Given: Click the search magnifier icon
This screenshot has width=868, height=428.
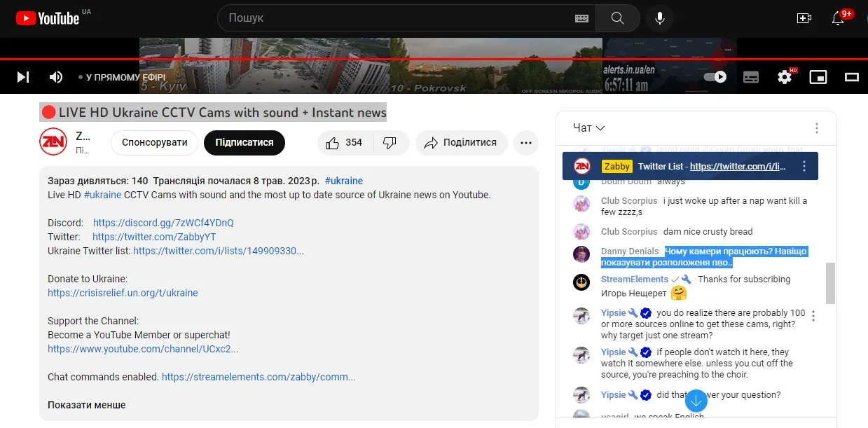Looking at the screenshot, I should (617, 18).
